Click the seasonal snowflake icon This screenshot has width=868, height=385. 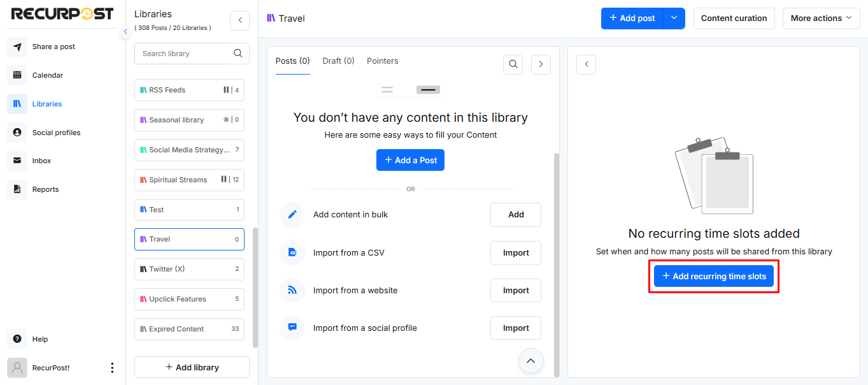pyautogui.click(x=225, y=120)
